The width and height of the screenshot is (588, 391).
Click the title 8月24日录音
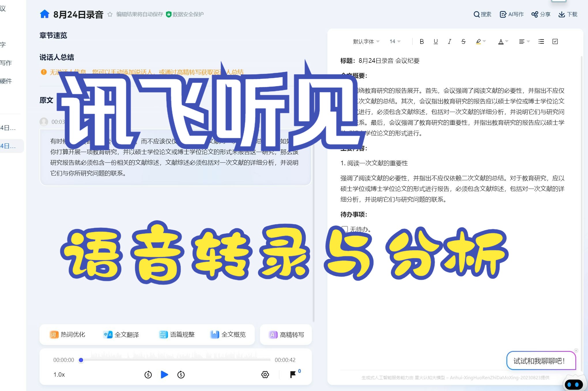tap(78, 14)
